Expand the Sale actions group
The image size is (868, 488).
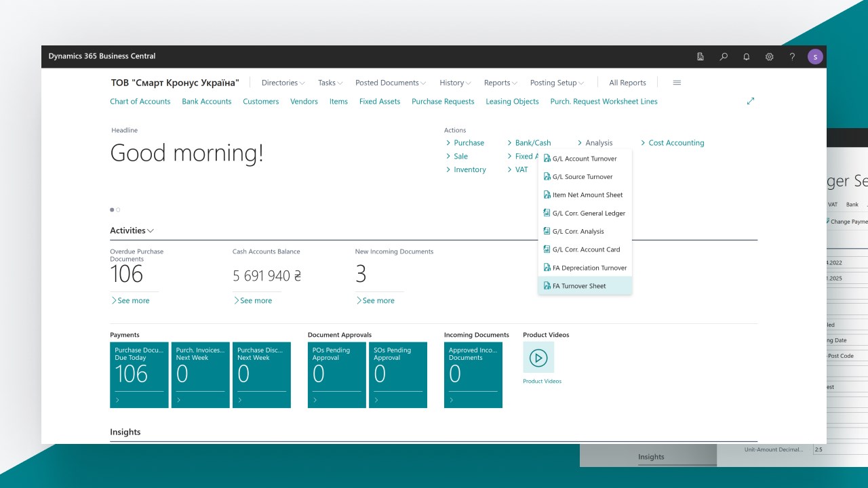click(x=457, y=157)
